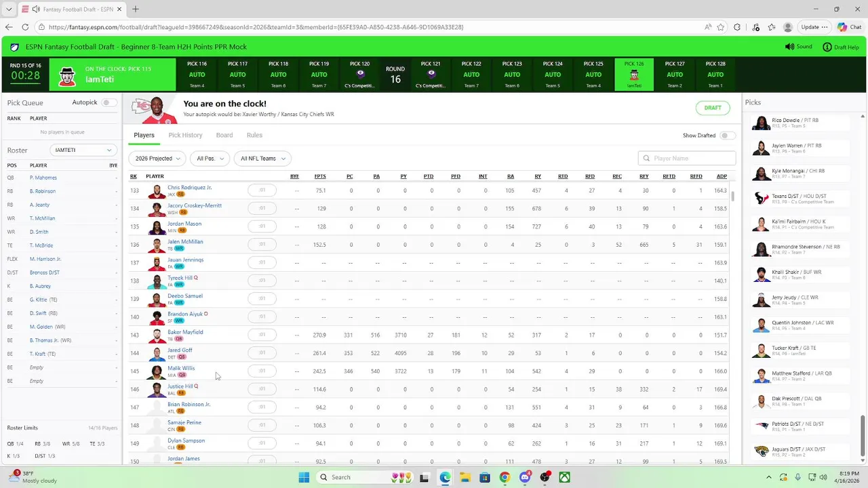Select the Fantasy Football Draft browser tab
This screenshot has height=488, width=868.
pyautogui.click(x=71, y=9)
